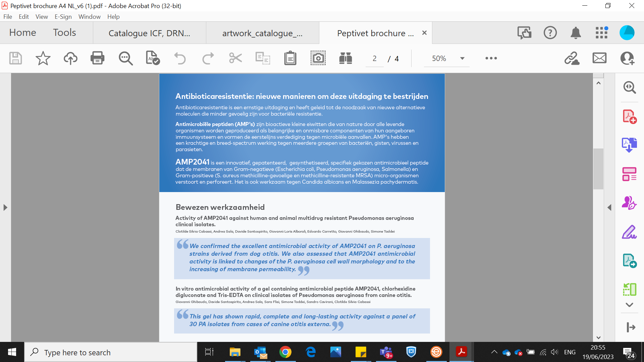Click the Home button

coord(22,33)
